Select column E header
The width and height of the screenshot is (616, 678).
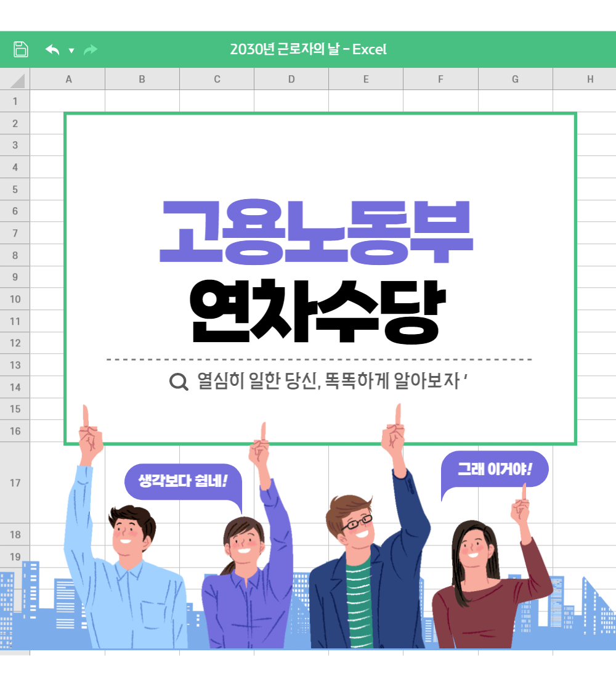tap(366, 79)
